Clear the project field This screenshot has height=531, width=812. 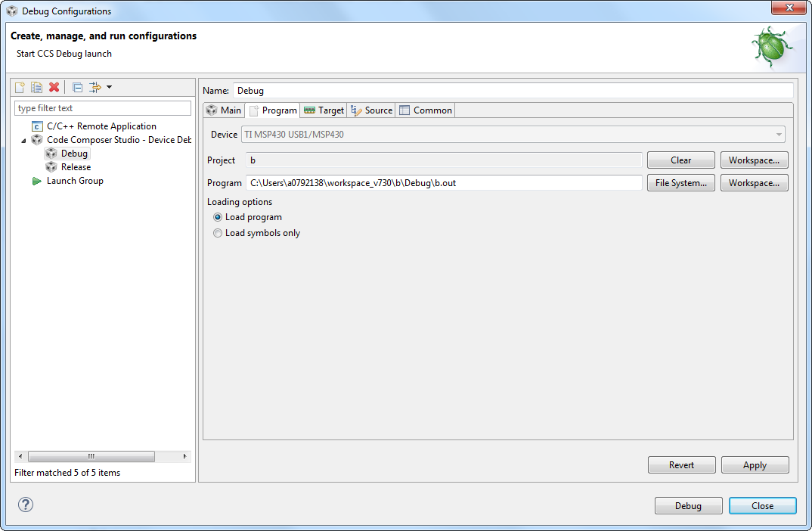(681, 160)
